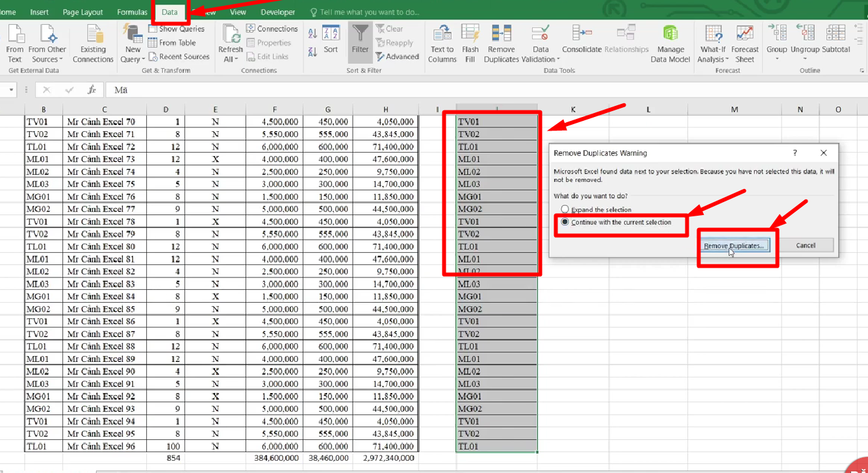The height and width of the screenshot is (473, 868).
Task: Open the Remove Duplicates Warning help icon
Action: tap(795, 153)
